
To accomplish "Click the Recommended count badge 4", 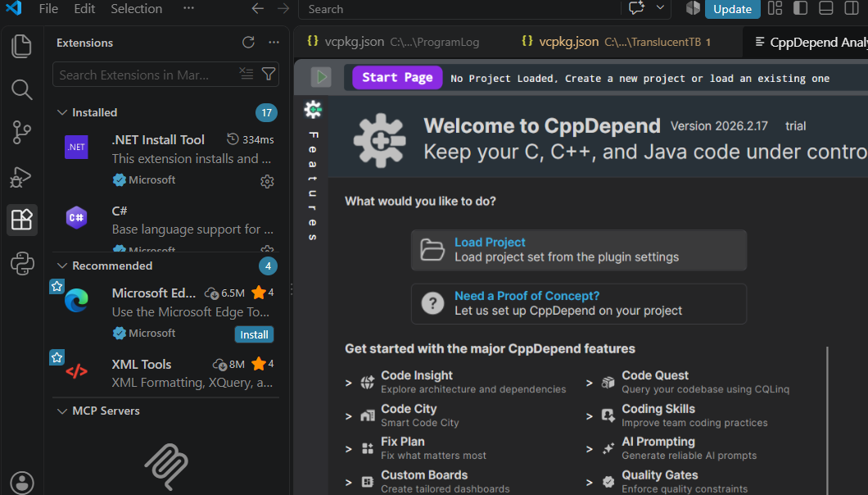I will [x=268, y=266].
